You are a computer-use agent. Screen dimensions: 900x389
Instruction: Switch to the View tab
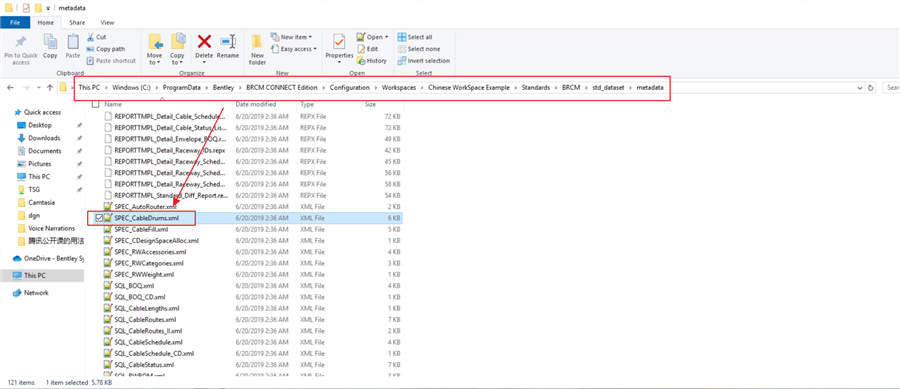[x=107, y=22]
